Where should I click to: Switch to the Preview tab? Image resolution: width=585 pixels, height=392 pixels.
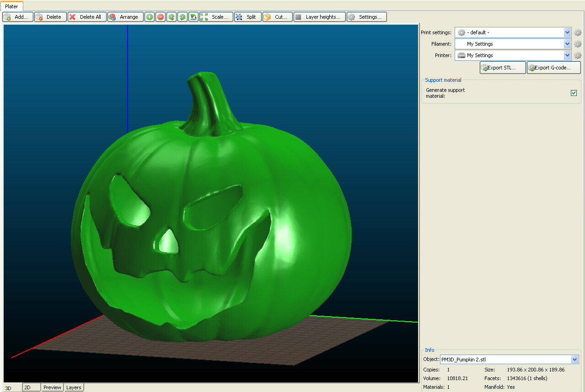click(52, 387)
